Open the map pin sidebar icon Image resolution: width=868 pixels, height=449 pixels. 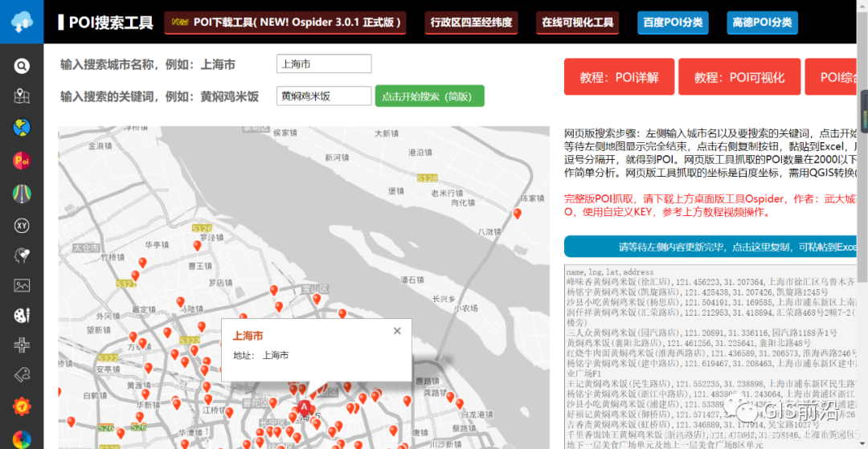click(x=22, y=96)
